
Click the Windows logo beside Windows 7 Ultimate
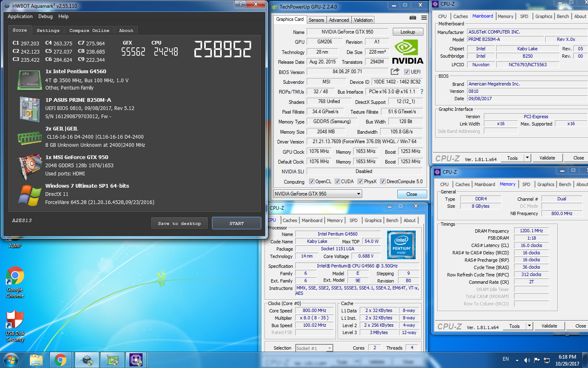29,195
